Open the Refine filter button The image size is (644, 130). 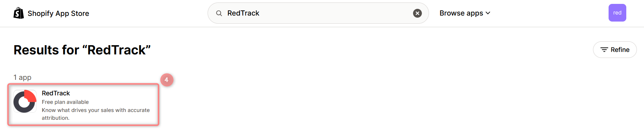[615, 50]
